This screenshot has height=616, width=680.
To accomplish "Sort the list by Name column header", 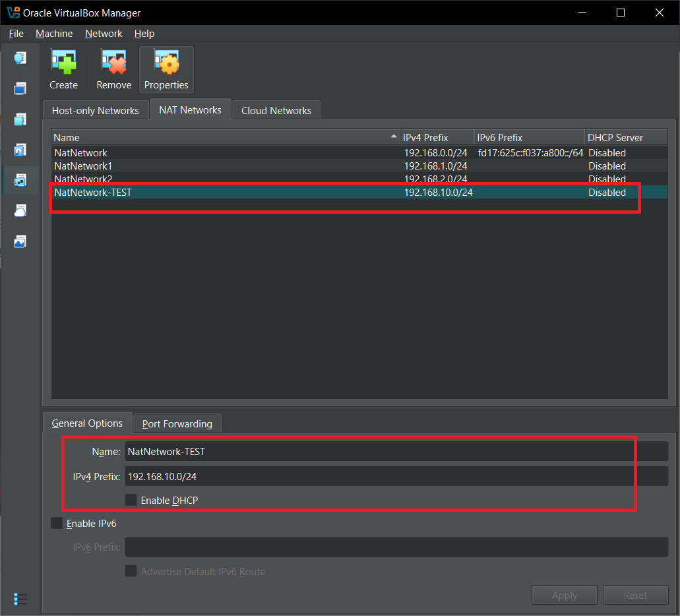I will click(x=224, y=137).
